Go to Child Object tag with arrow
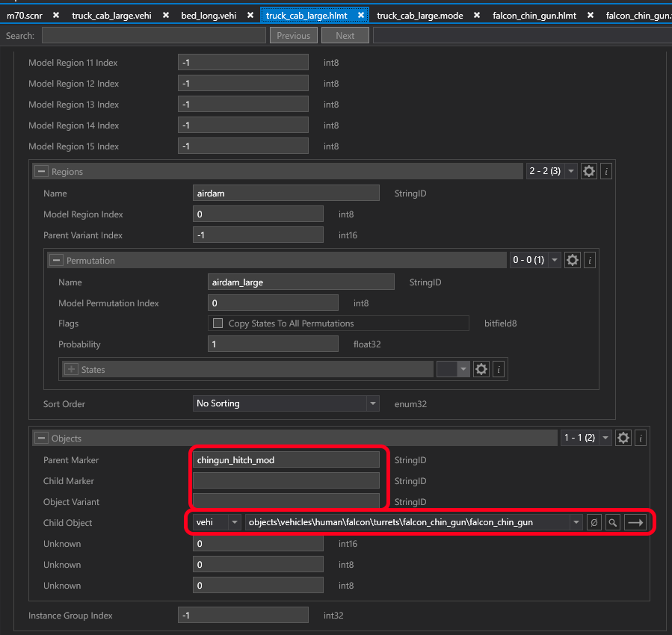 coord(635,523)
